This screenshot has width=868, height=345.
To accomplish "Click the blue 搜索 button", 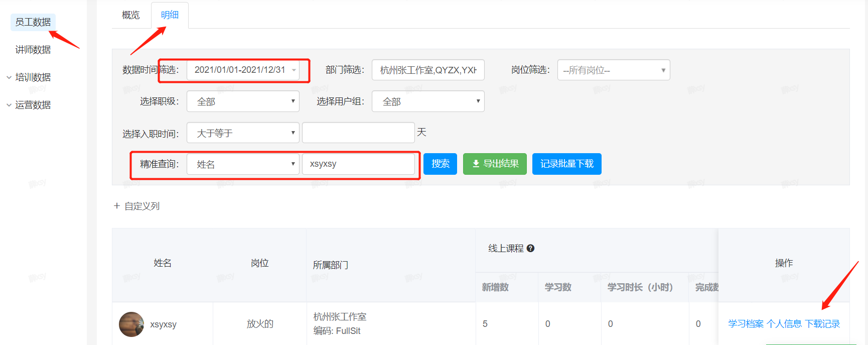I will click(440, 164).
